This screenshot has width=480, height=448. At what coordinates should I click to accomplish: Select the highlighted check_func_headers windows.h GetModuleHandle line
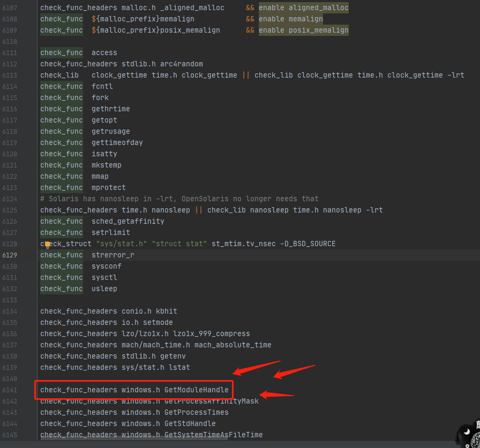[134, 390]
